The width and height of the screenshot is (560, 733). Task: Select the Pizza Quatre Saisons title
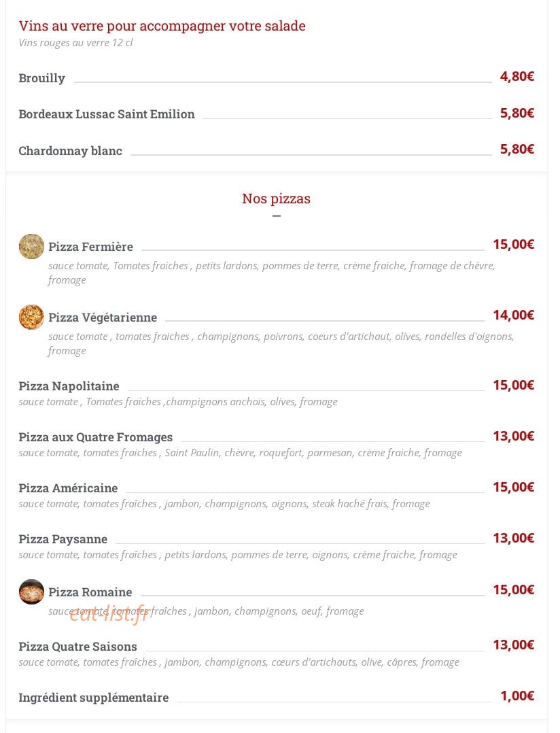pyautogui.click(x=78, y=647)
